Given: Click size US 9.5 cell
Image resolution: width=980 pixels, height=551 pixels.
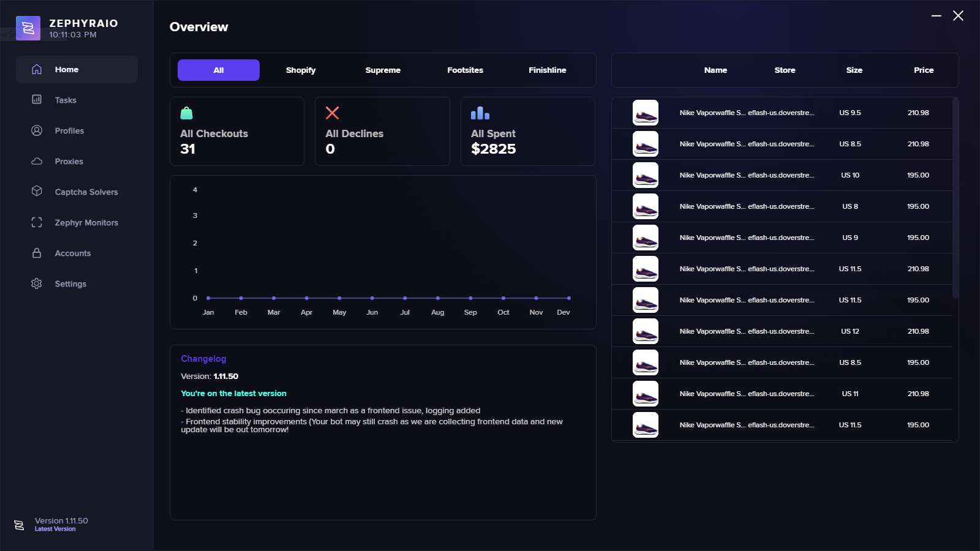Looking at the screenshot, I should [850, 113].
